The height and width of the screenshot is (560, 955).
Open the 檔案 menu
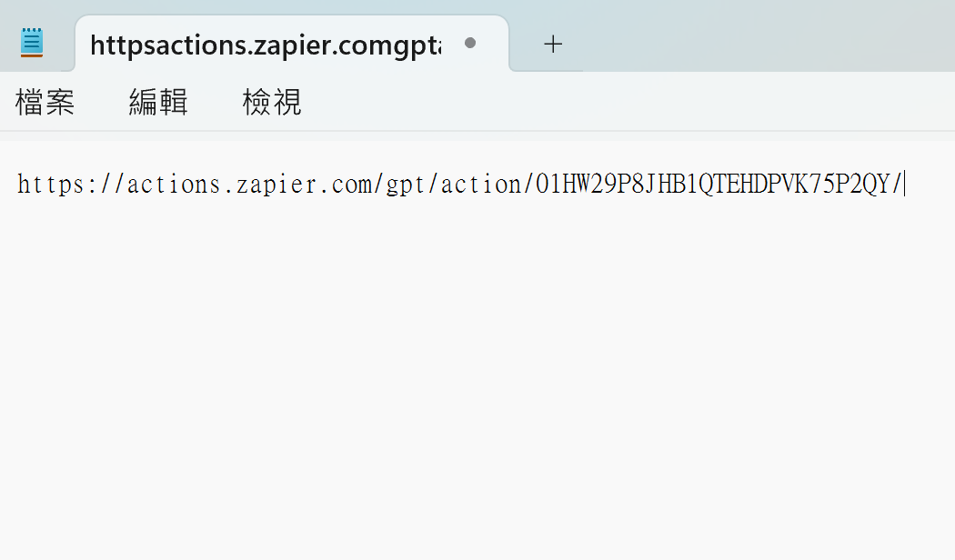[x=45, y=102]
